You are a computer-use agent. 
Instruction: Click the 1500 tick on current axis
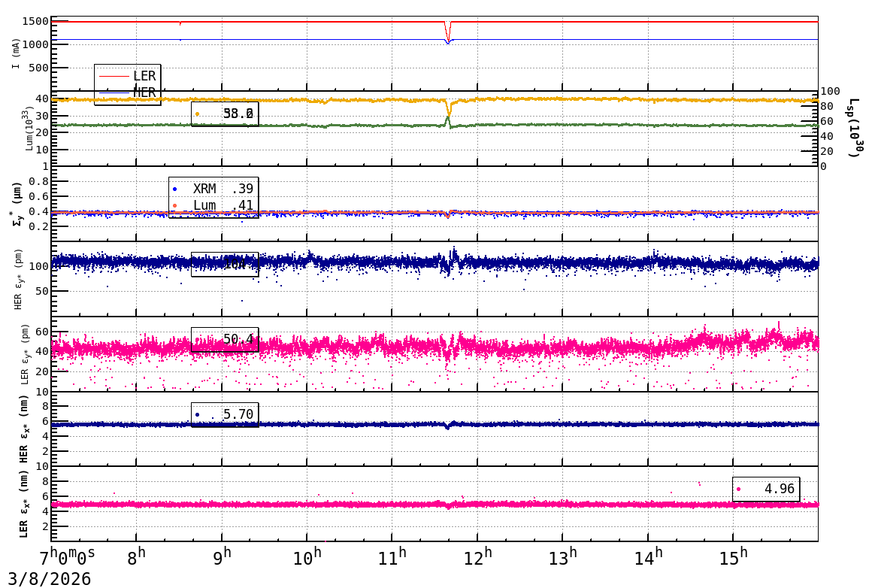point(35,22)
